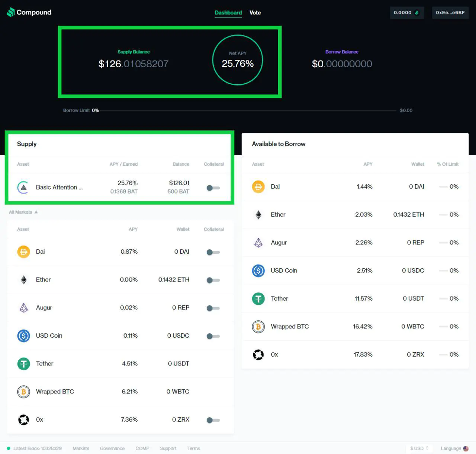
Task: Click the US flag language icon
Action: 466,448
